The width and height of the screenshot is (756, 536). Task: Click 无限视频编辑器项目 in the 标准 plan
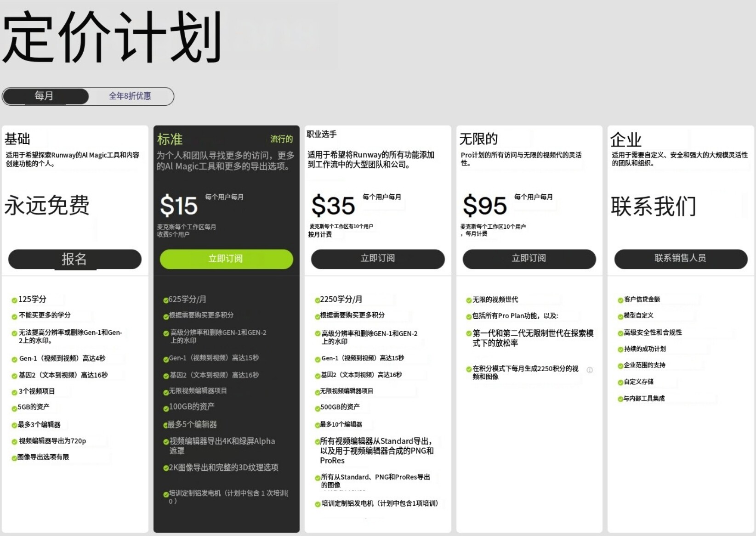click(x=198, y=391)
